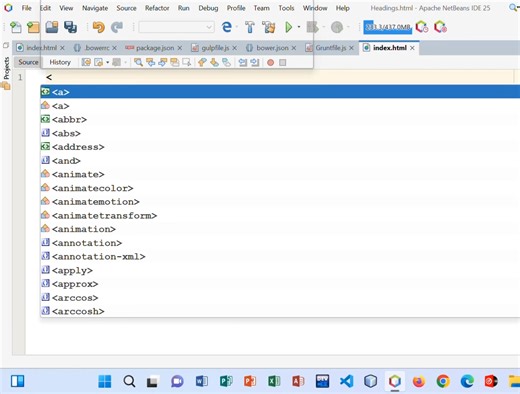Image resolution: width=520 pixels, height=394 pixels.
Task: Open the Refactor menu
Action: coord(157,8)
